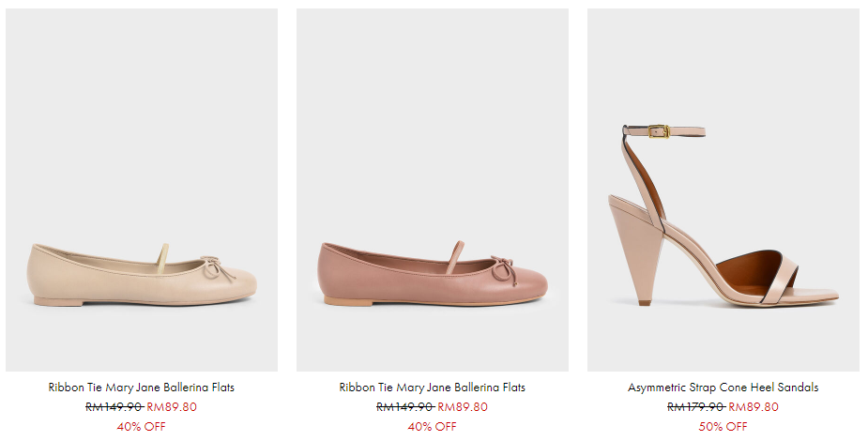Open the Ribbon Tie Mary Jane title under the beige flats
868x441 pixels.
pos(141,388)
